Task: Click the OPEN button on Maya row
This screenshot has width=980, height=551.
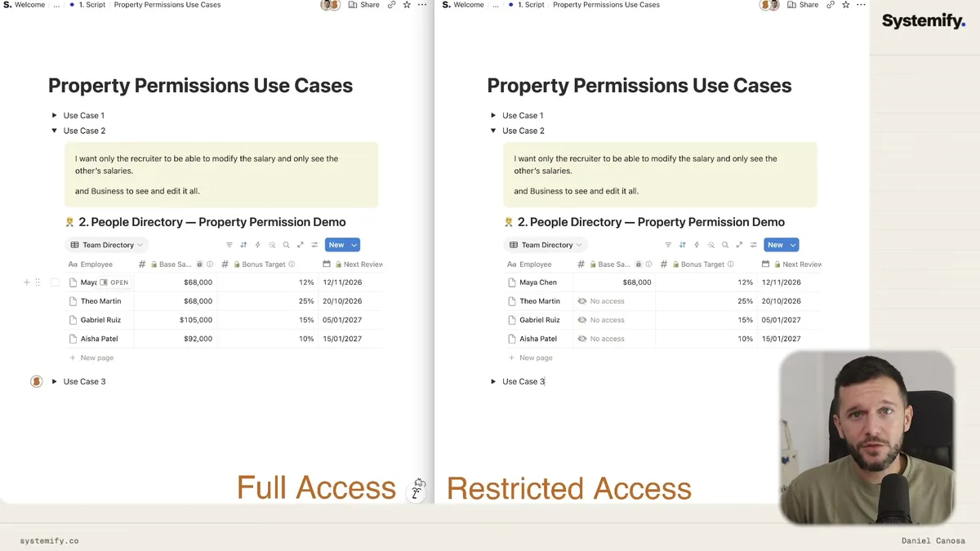Action: (114, 282)
